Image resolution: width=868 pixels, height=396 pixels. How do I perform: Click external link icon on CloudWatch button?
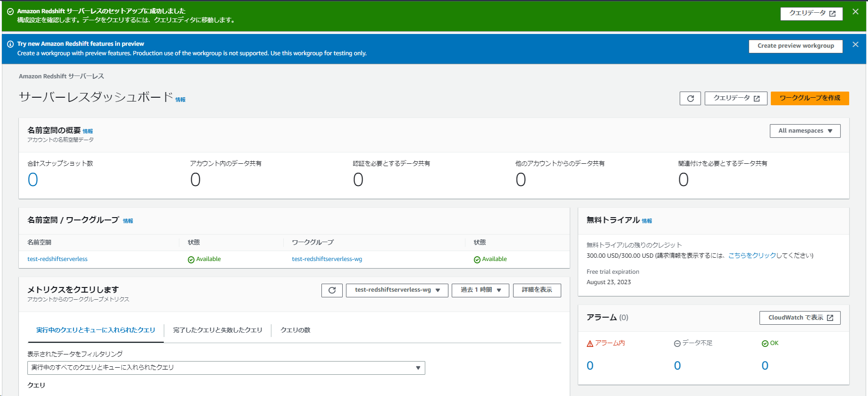tap(830, 318)
